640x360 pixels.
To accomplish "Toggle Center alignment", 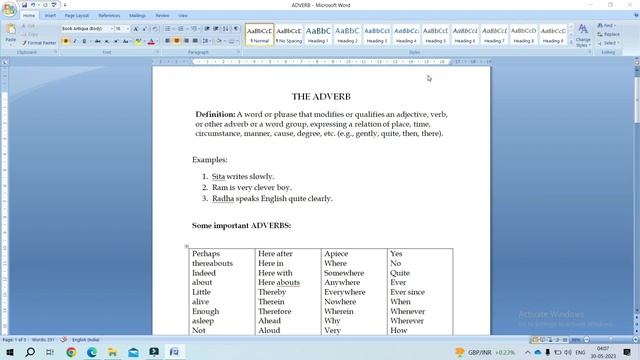I will pyautogui.click(x=177, y=41).
